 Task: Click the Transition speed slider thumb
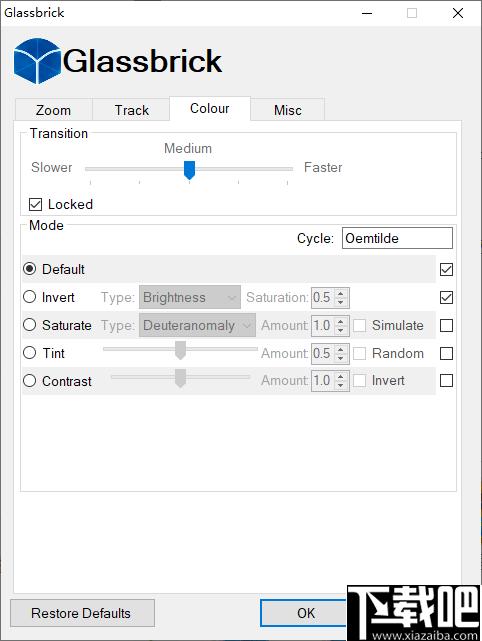click(189, 170)
